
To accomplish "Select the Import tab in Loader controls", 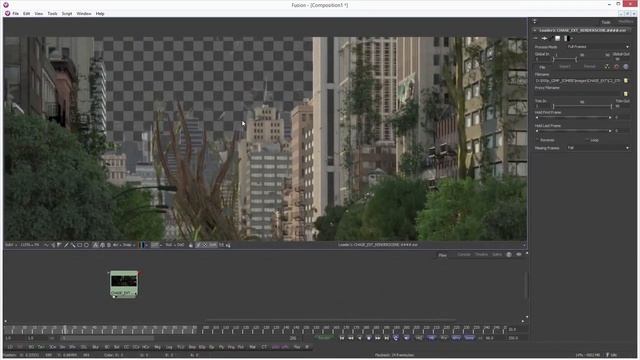I will (565, 67).
